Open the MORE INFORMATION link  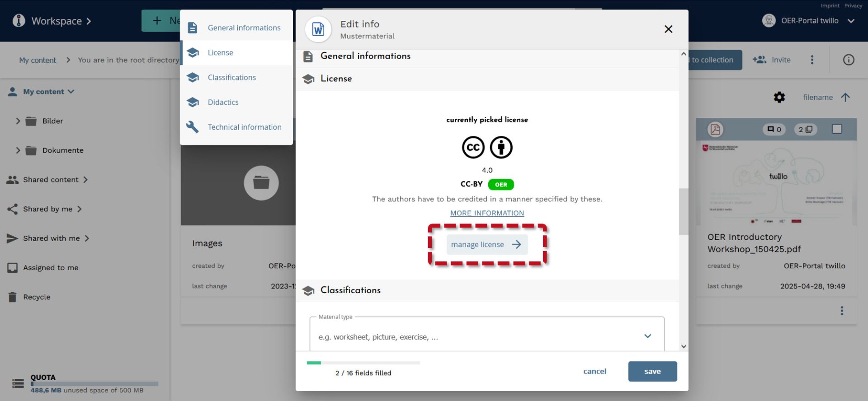click(x=487, y=213)
